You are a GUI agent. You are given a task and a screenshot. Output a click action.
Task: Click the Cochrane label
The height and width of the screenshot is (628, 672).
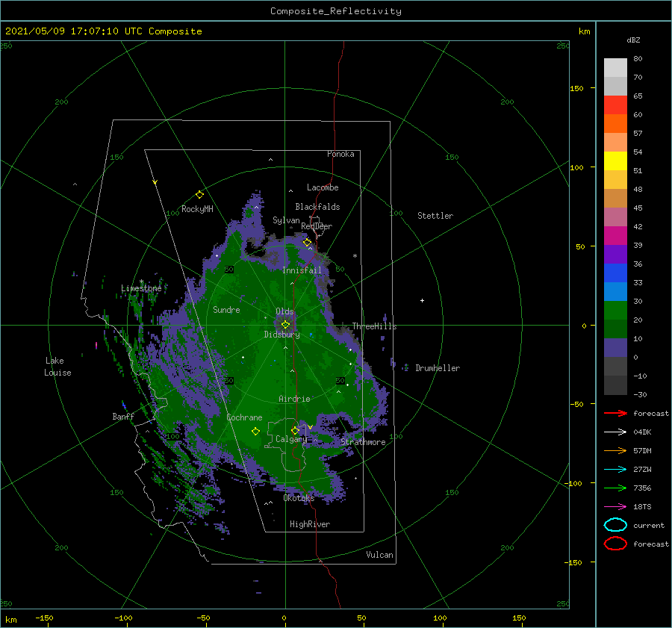pyautogui.click(x=244, y=417)
